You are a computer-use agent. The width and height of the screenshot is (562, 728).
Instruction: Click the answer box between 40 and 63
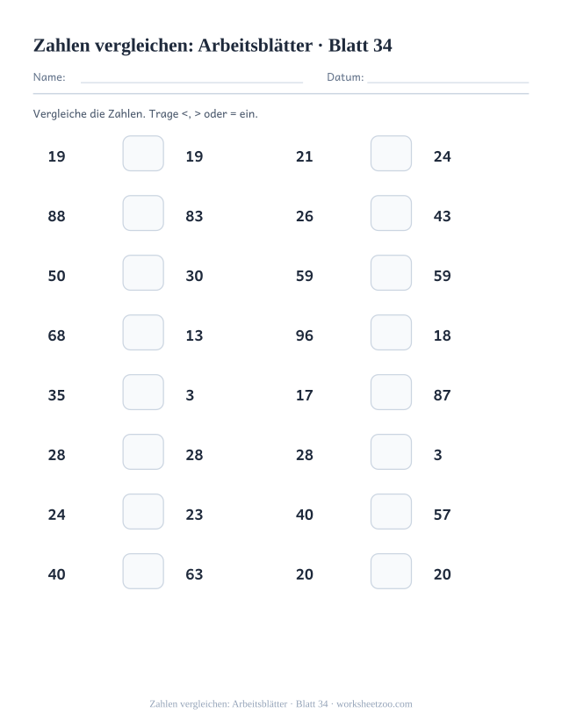coord(143,571)
